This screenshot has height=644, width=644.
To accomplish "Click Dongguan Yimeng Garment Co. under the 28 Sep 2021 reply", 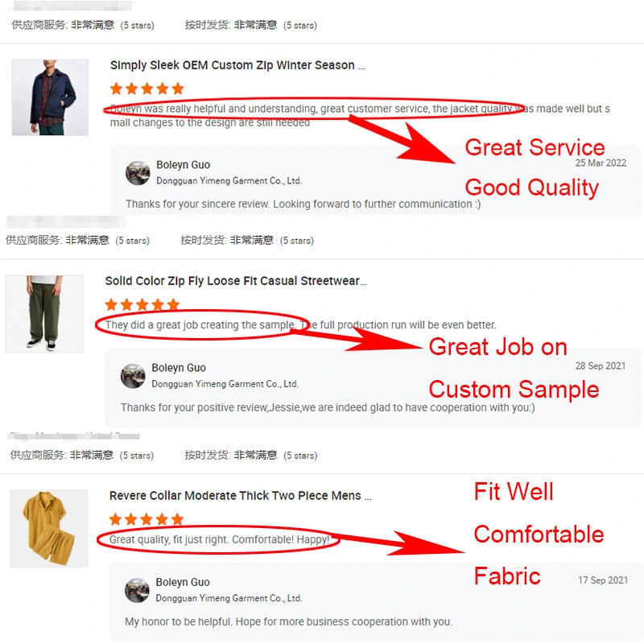I will pyautogui.click(x=225, y=384).
